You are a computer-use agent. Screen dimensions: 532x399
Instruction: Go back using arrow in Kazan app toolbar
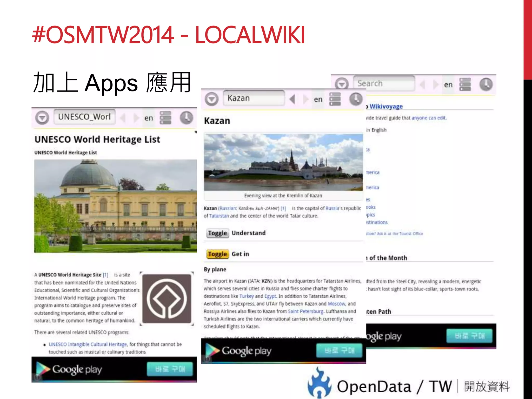coord(292,99)
